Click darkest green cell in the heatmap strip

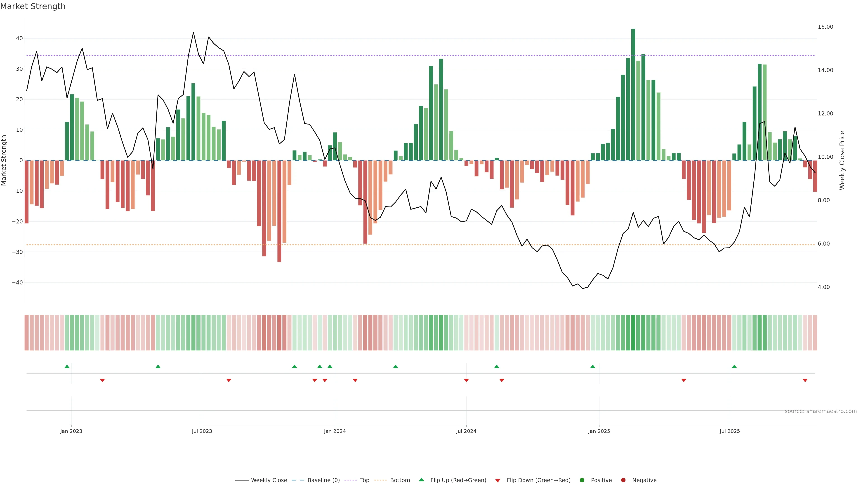[633, 333]
